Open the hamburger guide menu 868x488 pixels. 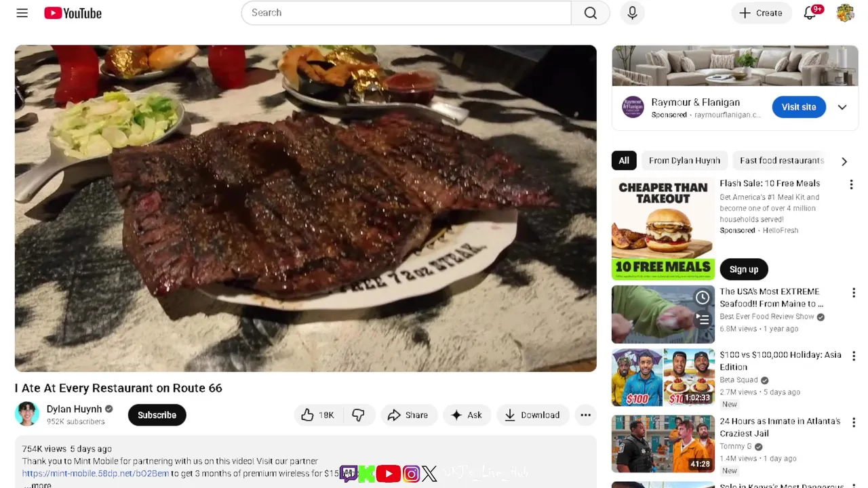(x=22, y=13)
